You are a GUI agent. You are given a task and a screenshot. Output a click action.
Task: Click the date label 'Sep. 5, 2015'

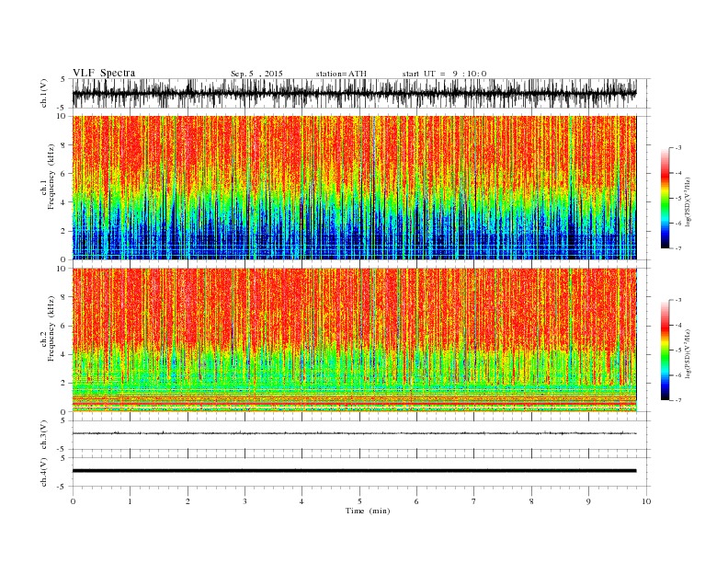click(256, 74)
